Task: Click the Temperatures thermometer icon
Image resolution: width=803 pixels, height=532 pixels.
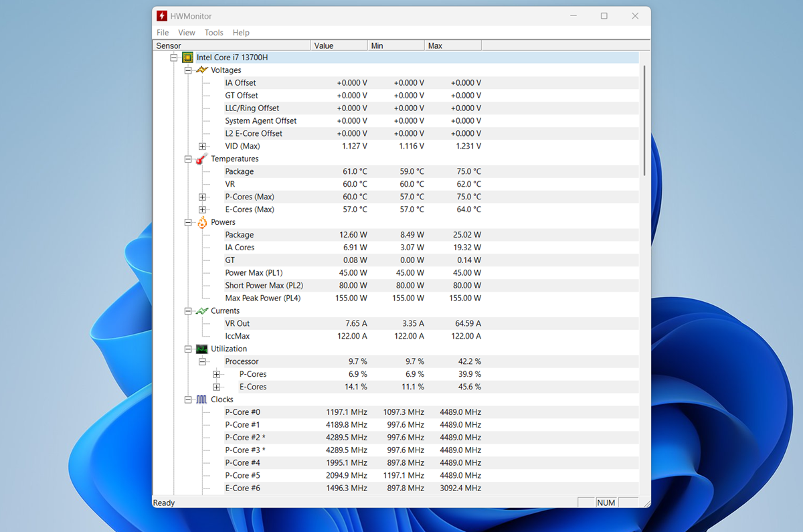Action: pos(201,159)
